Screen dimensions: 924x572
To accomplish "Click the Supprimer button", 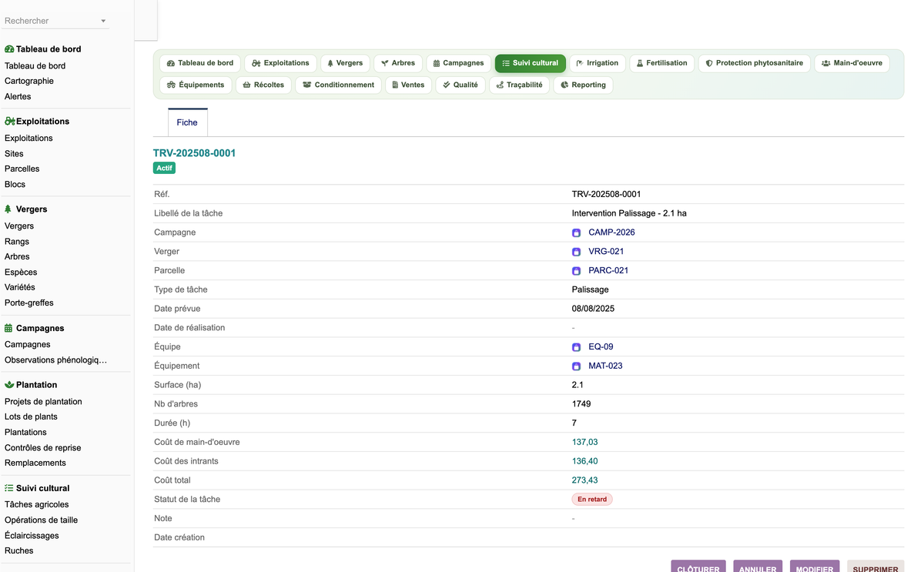I will pyautogui.click(x=875, y=568).
